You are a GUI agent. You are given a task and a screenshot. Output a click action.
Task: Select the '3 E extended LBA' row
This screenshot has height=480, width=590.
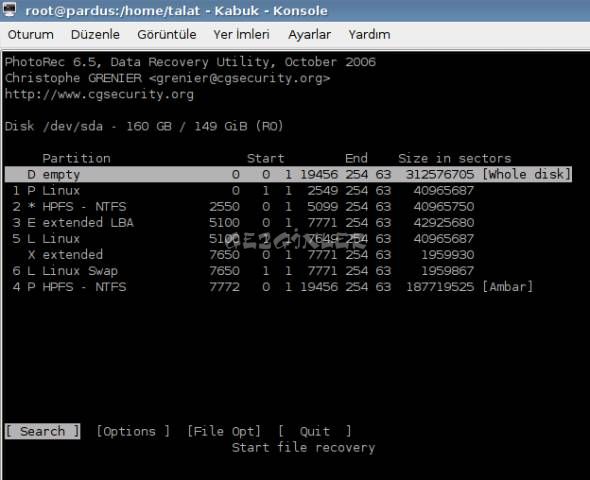(x=243, y=223)
